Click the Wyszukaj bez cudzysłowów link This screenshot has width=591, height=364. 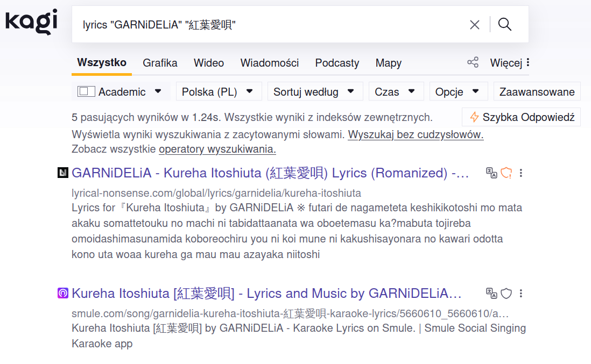click(x=416, y=135)
